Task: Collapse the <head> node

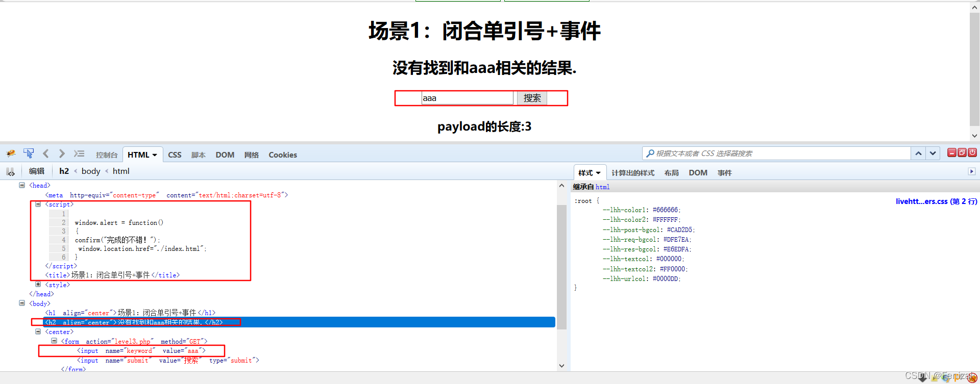Action: click(22, 185)
